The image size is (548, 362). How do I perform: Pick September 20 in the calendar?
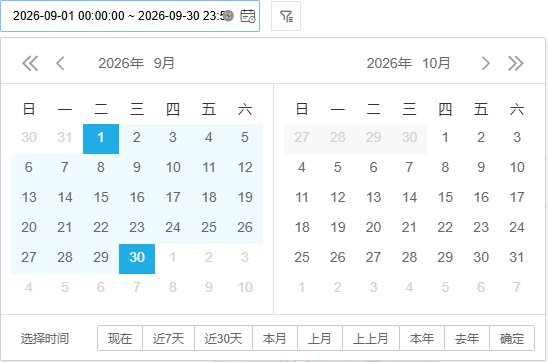point(29,227)
